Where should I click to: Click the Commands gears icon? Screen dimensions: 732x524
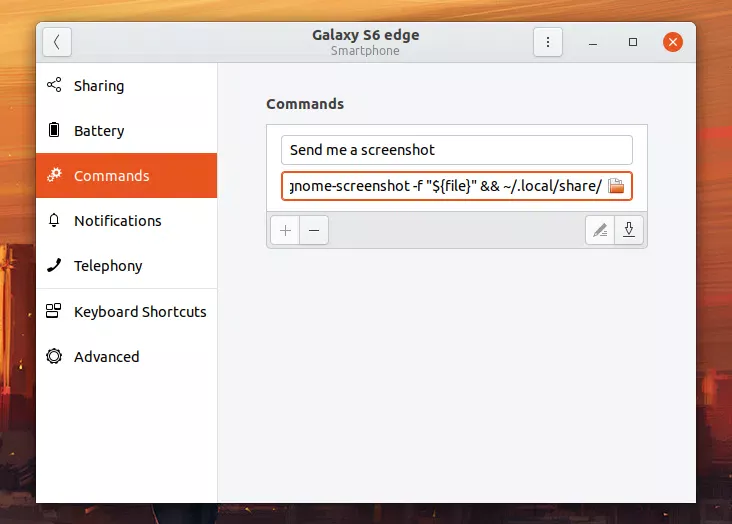click(x=54, y=175)
